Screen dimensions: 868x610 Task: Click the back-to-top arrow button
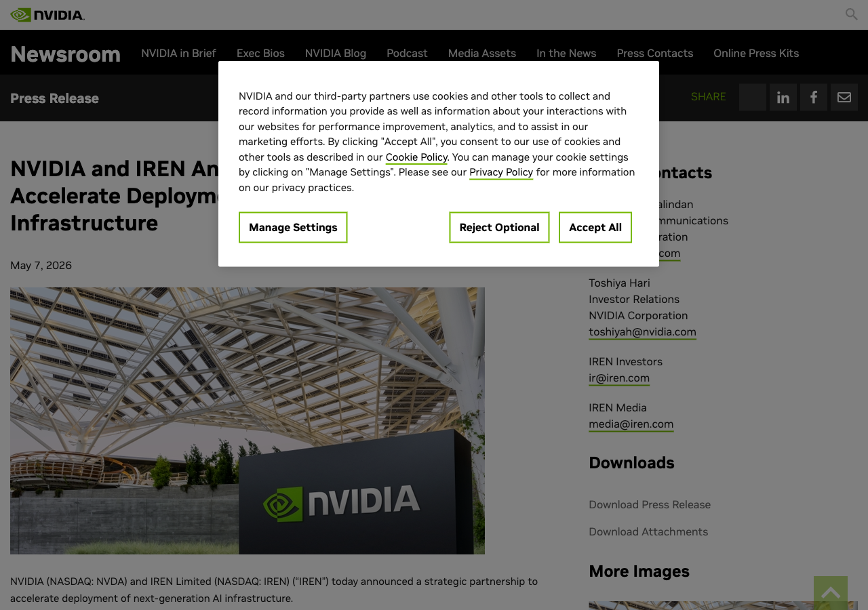tap(830, 593)
